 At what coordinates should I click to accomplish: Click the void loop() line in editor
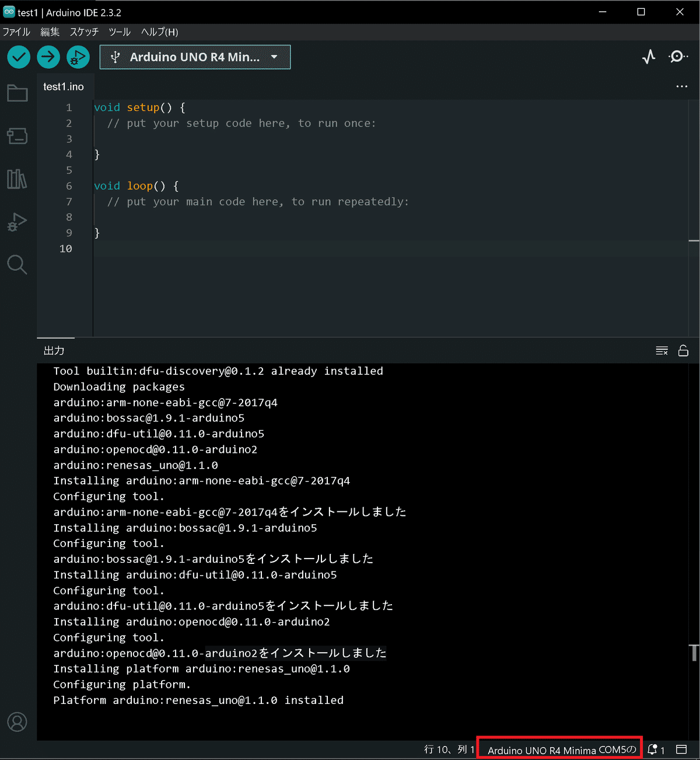136,186
